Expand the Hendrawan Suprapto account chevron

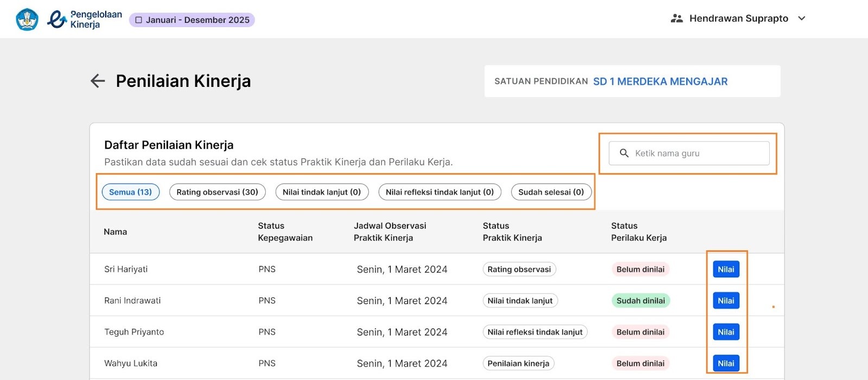point(802,18)
